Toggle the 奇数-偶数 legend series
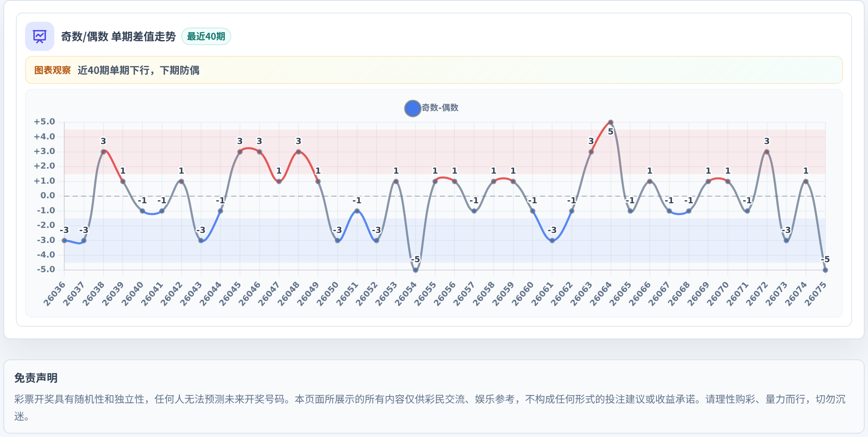 (431, 108)
